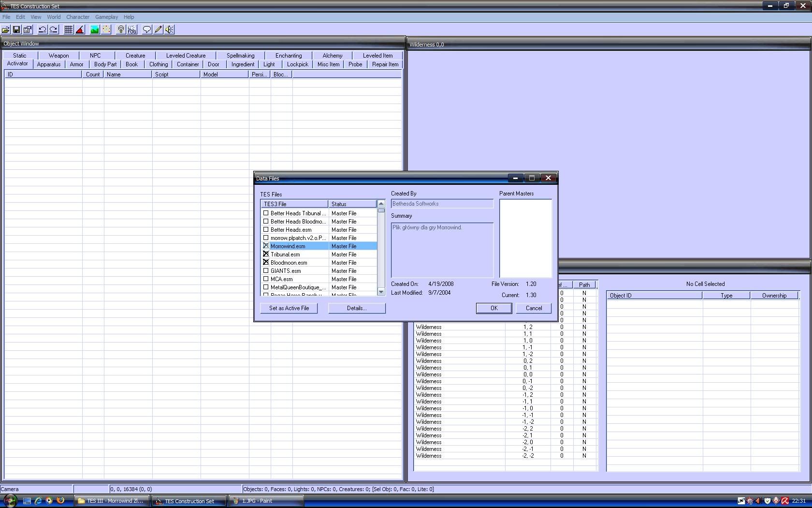Open the Character menu
This screenshot has height=508, width=812.
78,17
